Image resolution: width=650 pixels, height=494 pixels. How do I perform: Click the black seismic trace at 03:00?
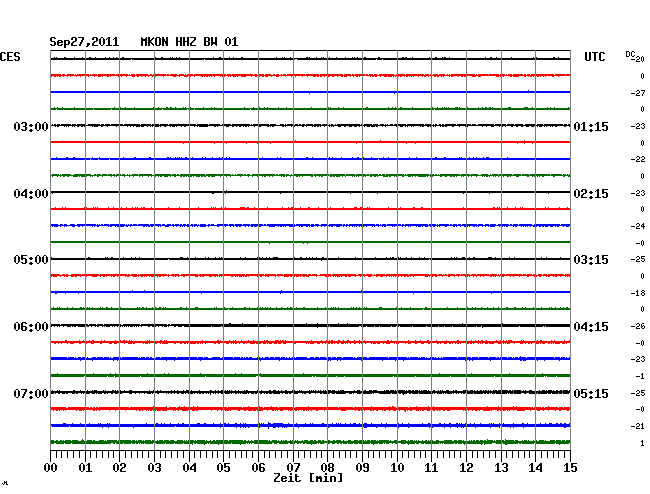tap(310, 125)
